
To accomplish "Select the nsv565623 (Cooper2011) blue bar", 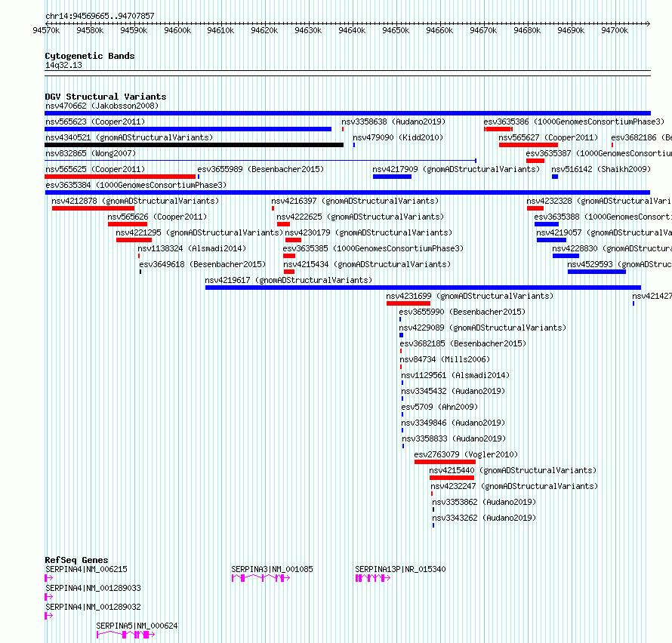I will [x=188, y=129].
